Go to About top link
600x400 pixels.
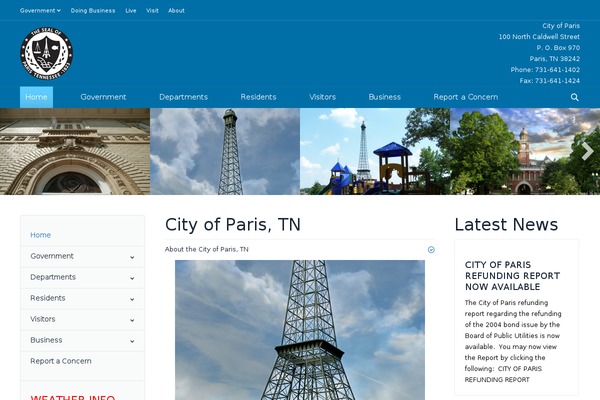pos(176,11)
